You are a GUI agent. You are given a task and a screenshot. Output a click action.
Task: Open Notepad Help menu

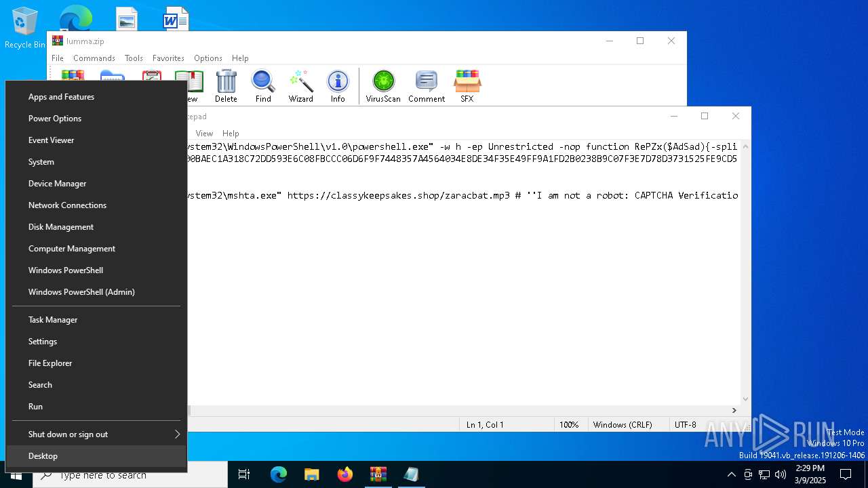click(231, 134)
